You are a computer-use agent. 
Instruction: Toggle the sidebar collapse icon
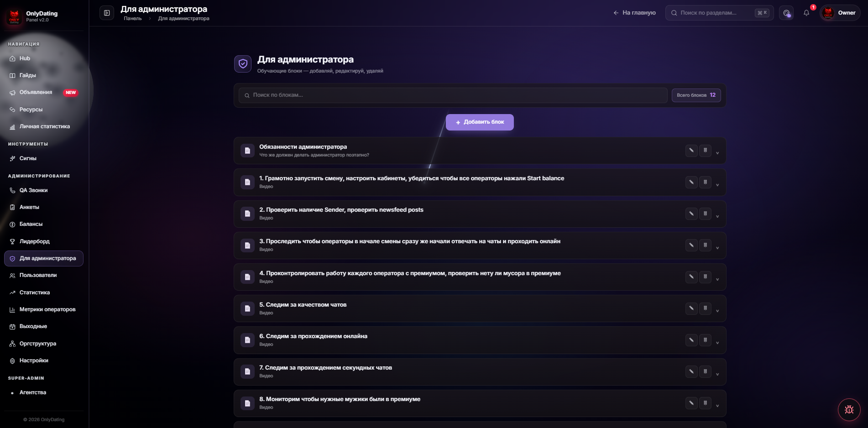click(x=107, y=13)
